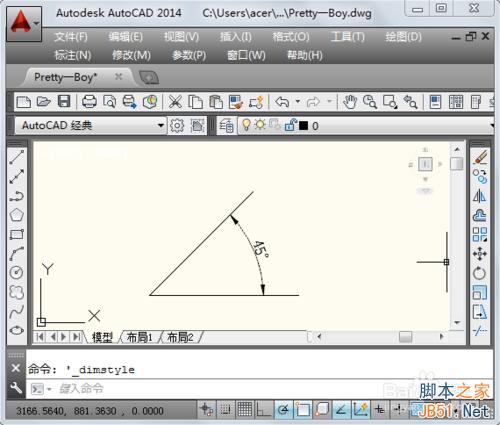Switch to the 布局2 layout tab

tap(180, 337)
